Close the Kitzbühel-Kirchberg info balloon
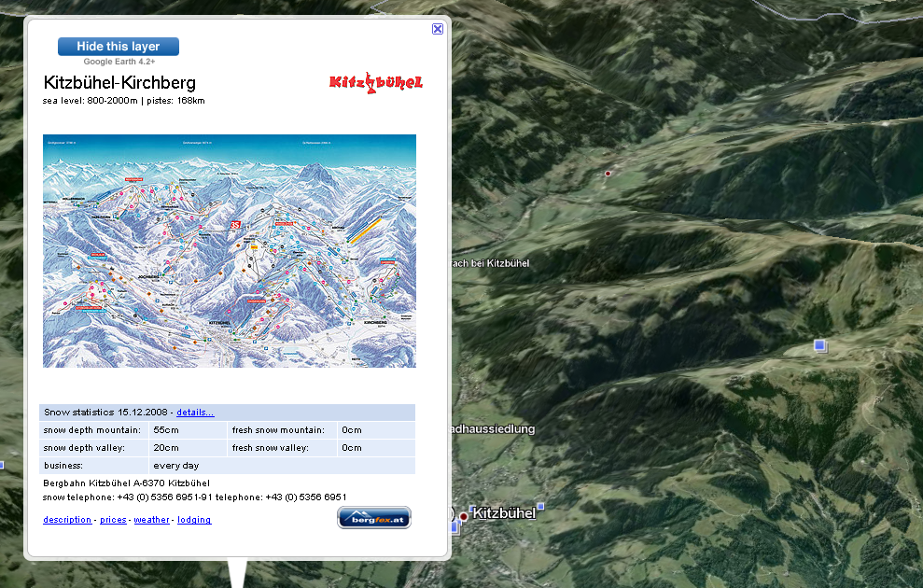The height and width of the screenshot is (588, 923). point(438,29)
